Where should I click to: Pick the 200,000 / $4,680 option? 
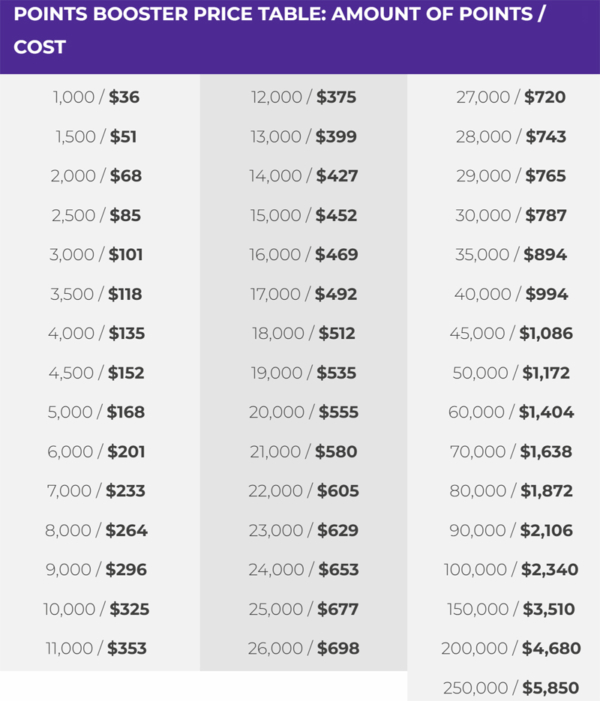coord(510,649)
